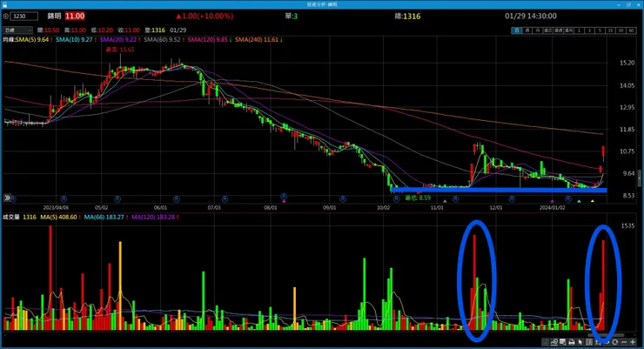Click the 成交量 volume panel label

tap(11, 218)
